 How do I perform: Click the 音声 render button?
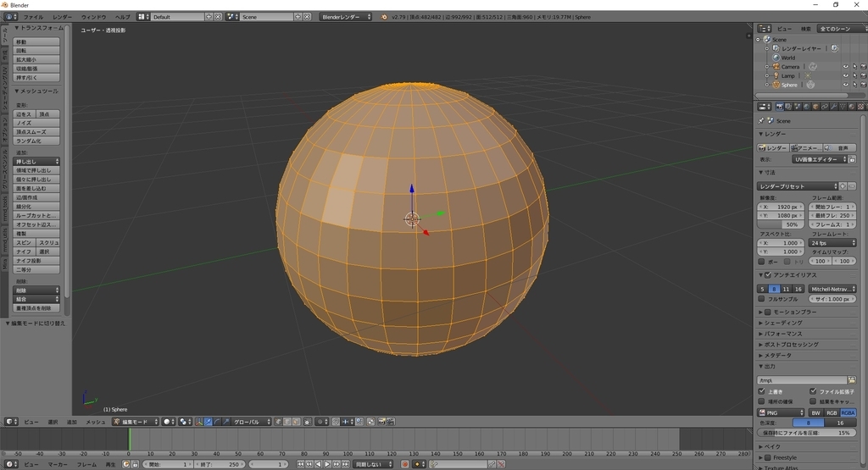[839, 147]
